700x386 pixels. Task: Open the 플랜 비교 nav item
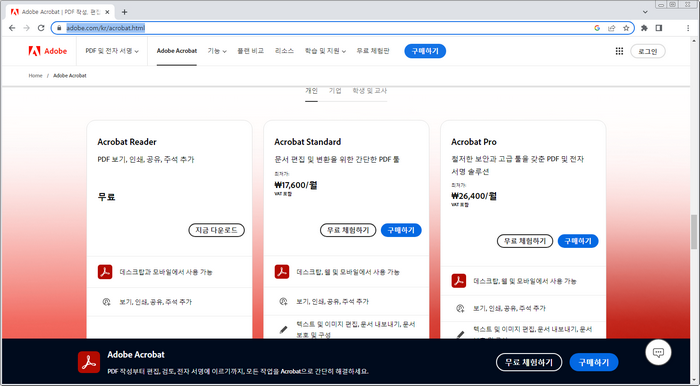click(250, 51)
